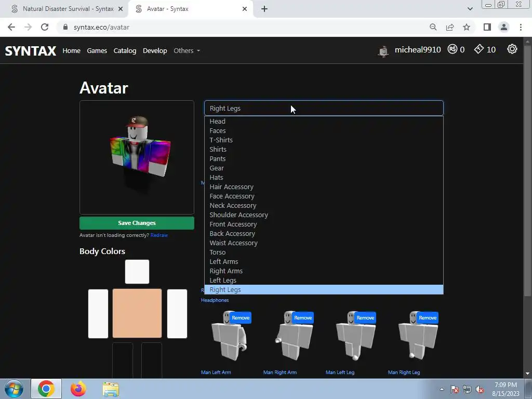Viewport: 532px width, 399px height.
Task: Click the share page icon
Action: point(450,27)
